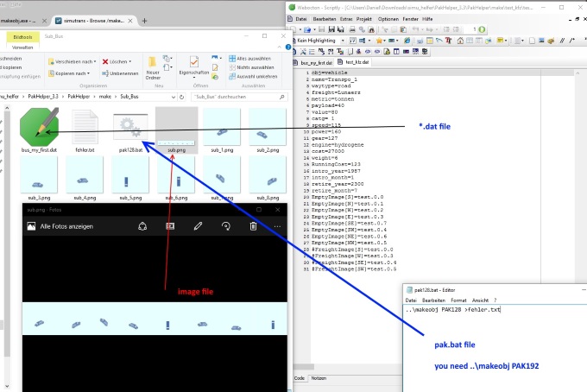Expand the Kopieren nach dropdown

71,73
